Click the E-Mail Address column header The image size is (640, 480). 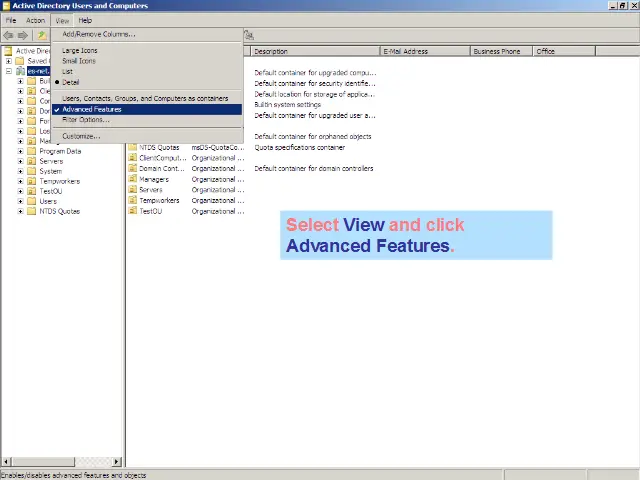[424, 51]
